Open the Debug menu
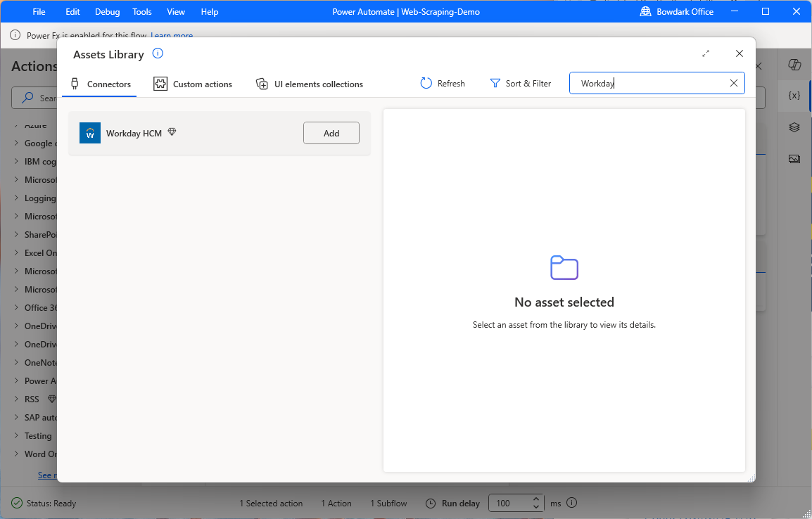Screen dimensions: 812x519 (107, 11)
